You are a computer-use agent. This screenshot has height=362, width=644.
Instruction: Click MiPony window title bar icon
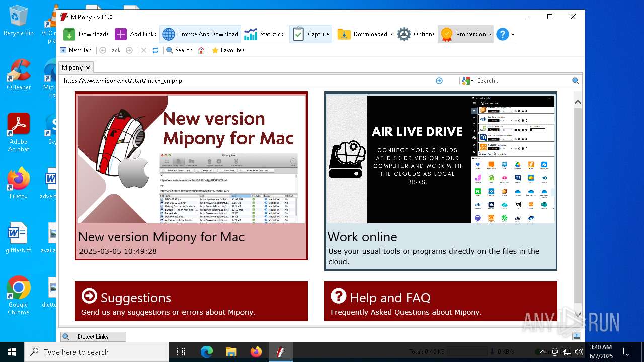pos(64,17)
